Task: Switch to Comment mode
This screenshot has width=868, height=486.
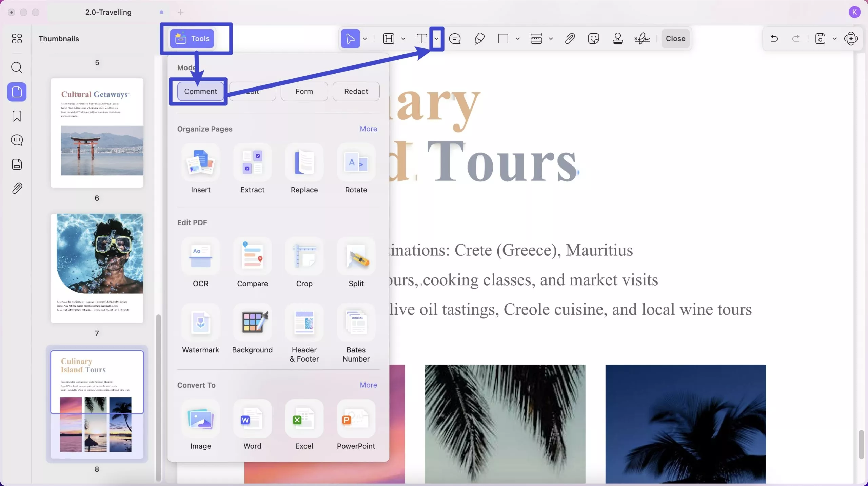Action: tap(200, 92)
